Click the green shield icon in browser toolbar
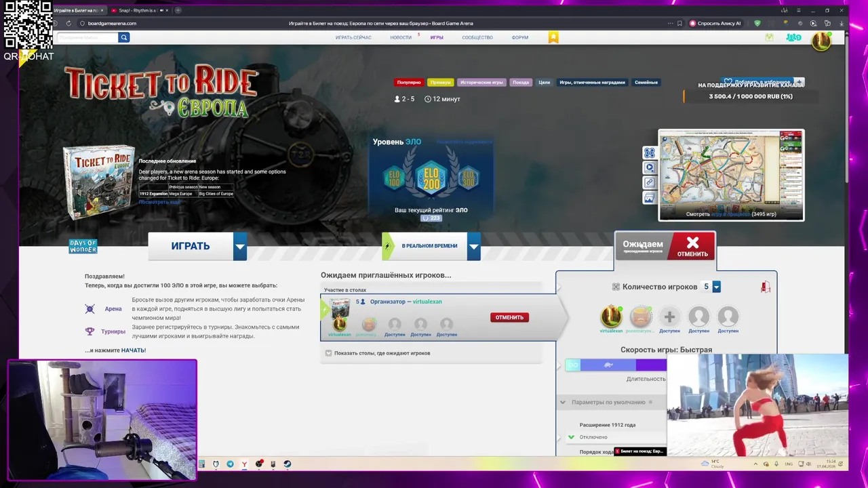The image size is (868, 488). (x=757, y=23)
